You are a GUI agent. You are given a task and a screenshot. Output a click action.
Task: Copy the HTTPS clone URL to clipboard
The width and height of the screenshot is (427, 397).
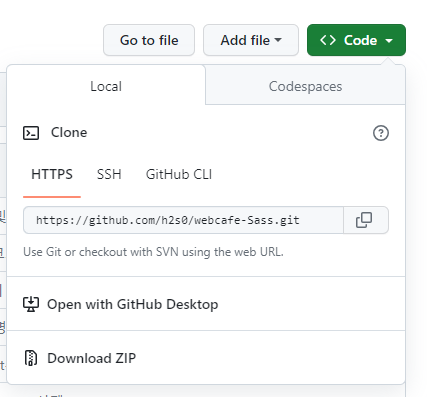[x=366, y=220]
